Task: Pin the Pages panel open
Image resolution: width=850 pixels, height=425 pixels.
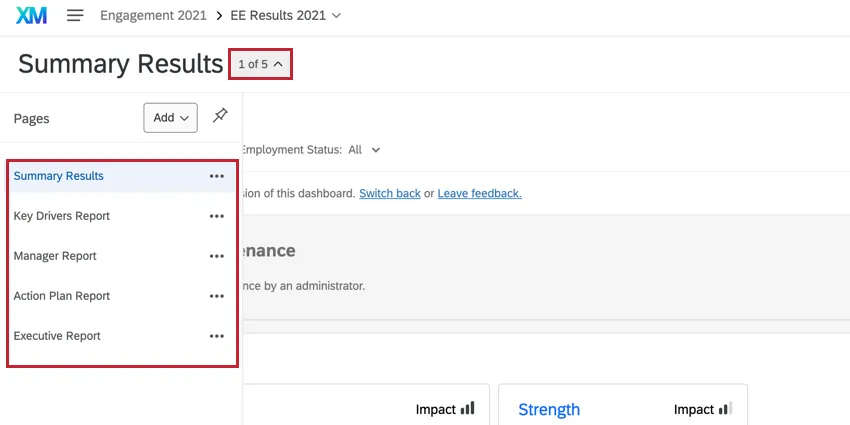Action: (220, 116)
